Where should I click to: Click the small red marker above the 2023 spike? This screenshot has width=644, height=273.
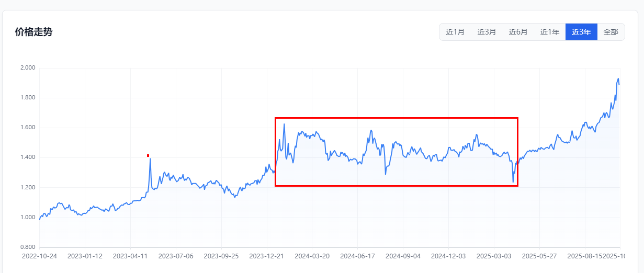pyautogui.click(x=148, y=155)
